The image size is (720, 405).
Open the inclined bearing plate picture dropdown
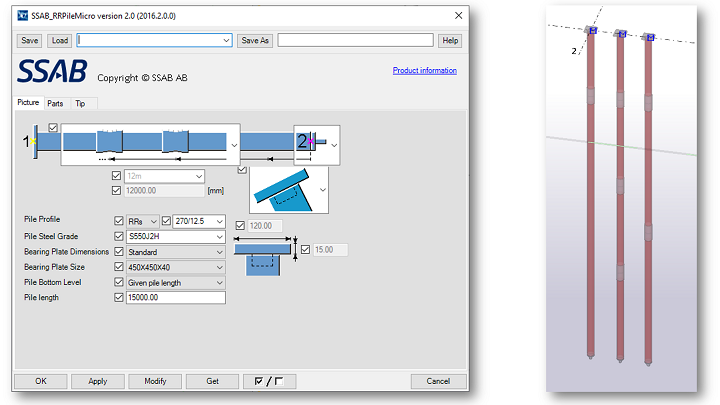(323, 190)
